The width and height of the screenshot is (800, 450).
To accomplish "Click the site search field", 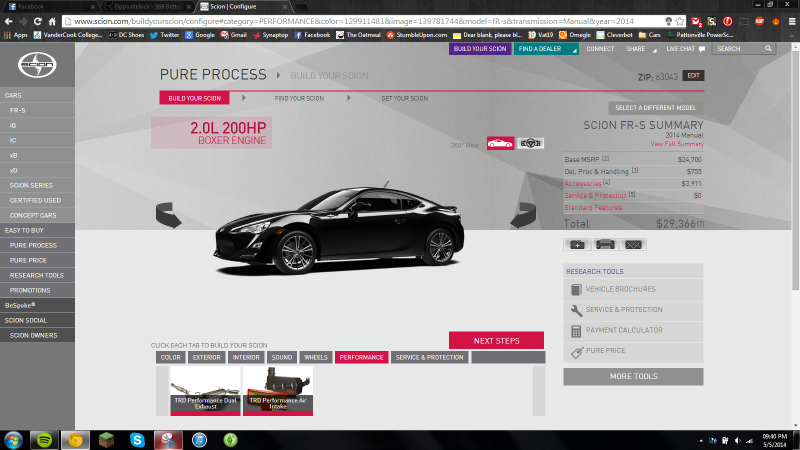I will (739, 49).
